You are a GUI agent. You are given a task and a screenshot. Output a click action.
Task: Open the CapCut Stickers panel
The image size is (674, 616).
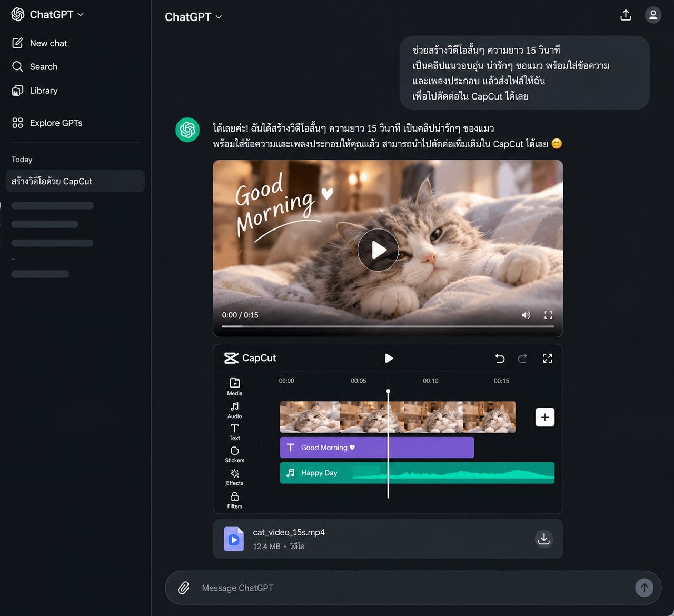click(234, 455)
